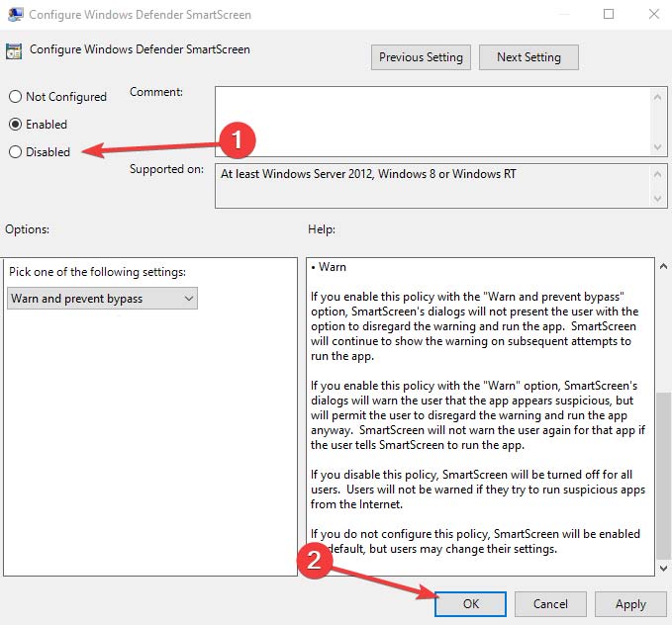Click the Help pane scroll down arrow
672x625 pixels.
point(663,569)
